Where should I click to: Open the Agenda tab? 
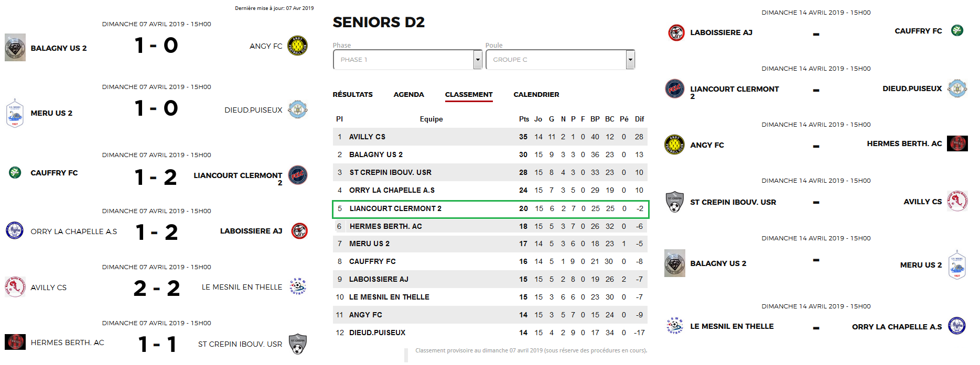(408, 95)
